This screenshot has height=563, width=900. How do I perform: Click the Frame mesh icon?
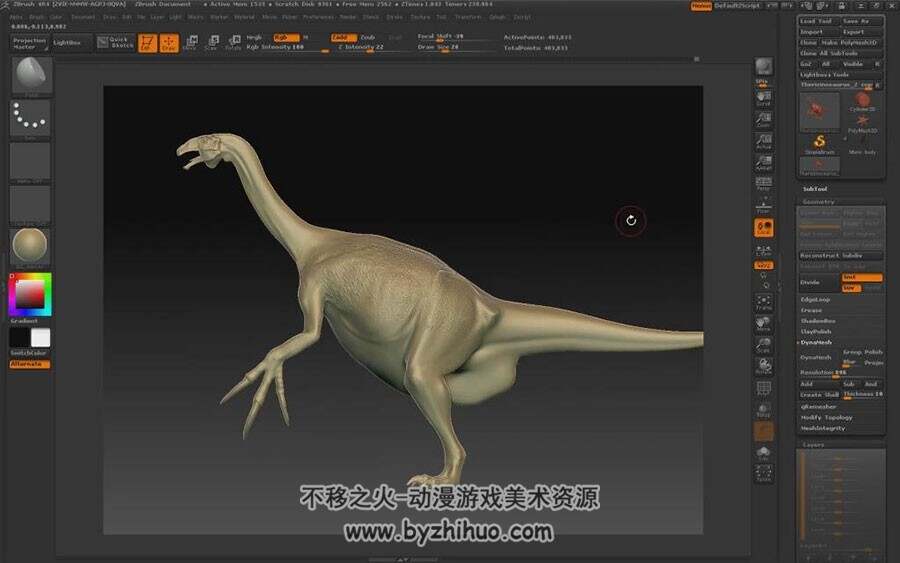[x=763, y=302]
